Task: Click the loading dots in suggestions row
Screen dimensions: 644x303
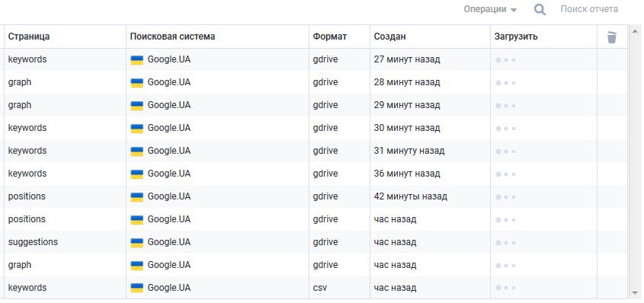Action: click(505, 243)
